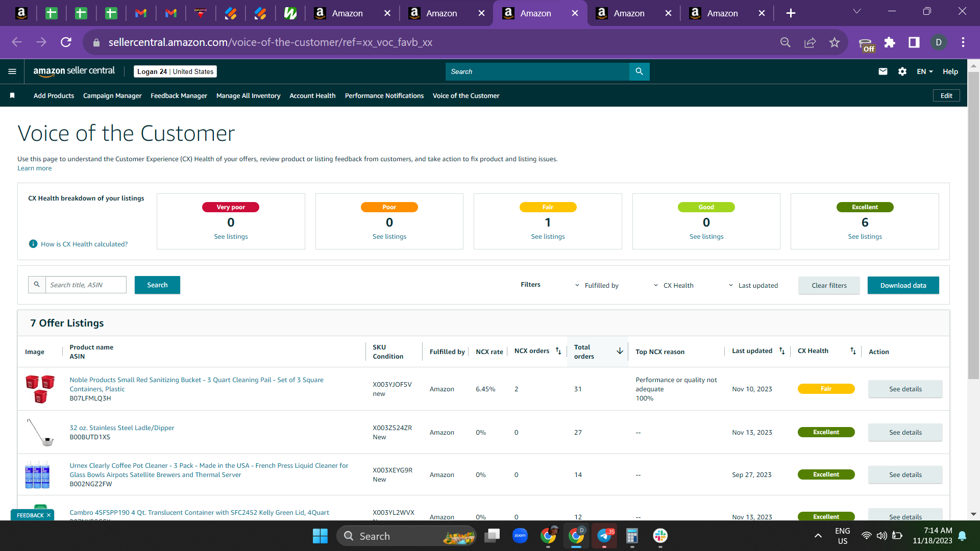This screenshot has height=551, width=980.
Task: Sort by Last updated arrows icon
Action: point(782,351)
